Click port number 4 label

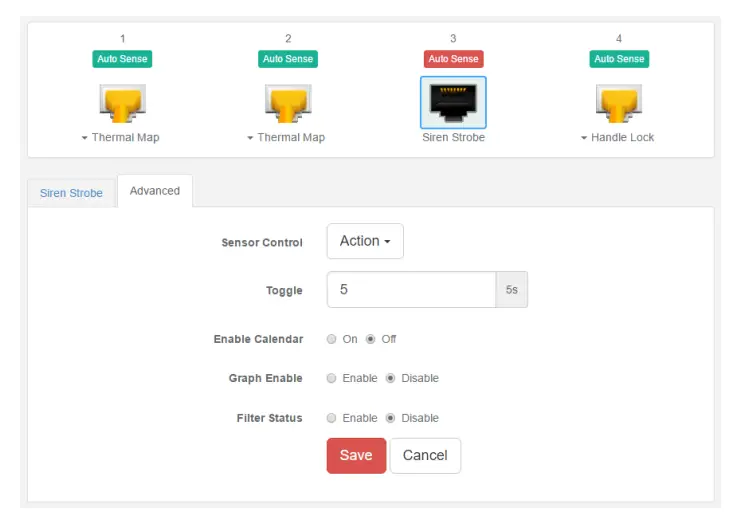619,38
